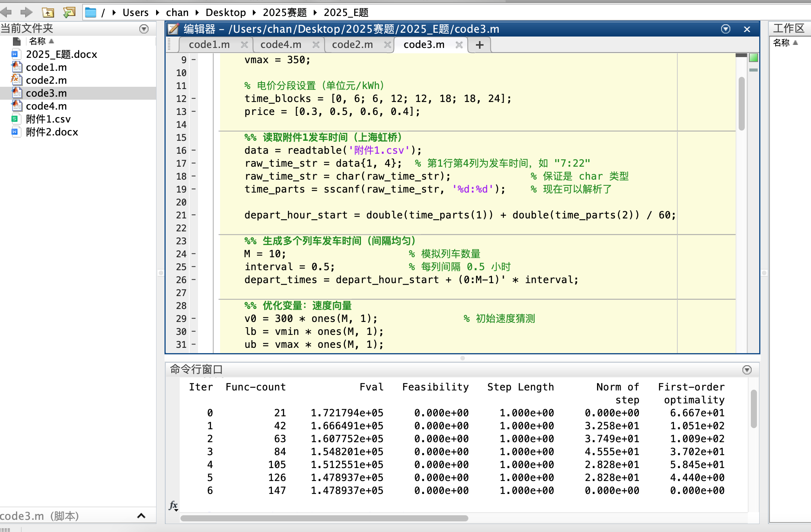Open command window actions dropdown
The image size is (811, 532).
[x=747, y=370]
